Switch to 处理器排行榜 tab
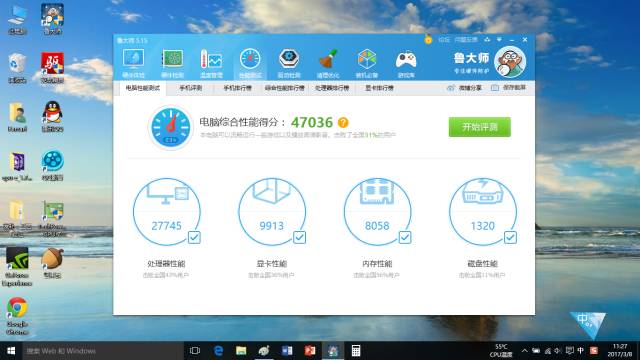Screen dimensions: 640x360 tap(332, 88)
